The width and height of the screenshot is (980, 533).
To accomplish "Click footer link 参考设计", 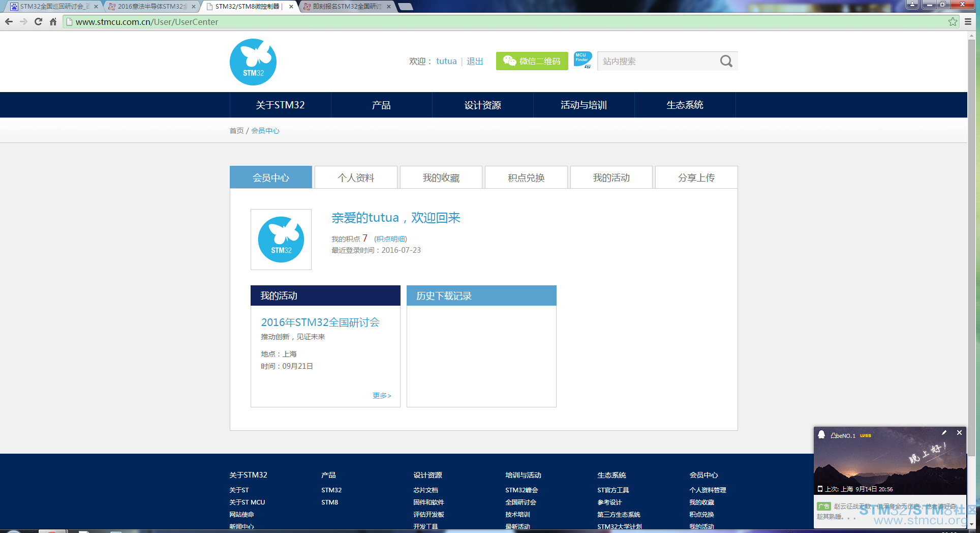I will coord(609,502).
